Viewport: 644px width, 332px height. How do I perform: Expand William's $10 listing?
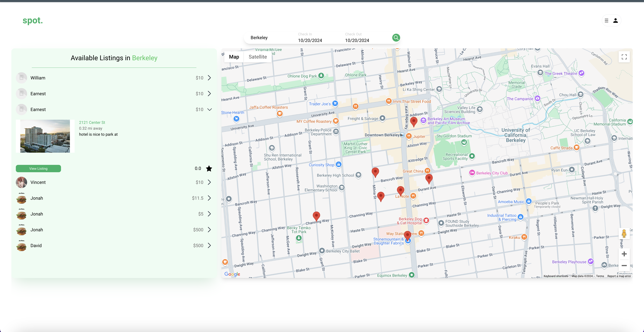[210, 78]
